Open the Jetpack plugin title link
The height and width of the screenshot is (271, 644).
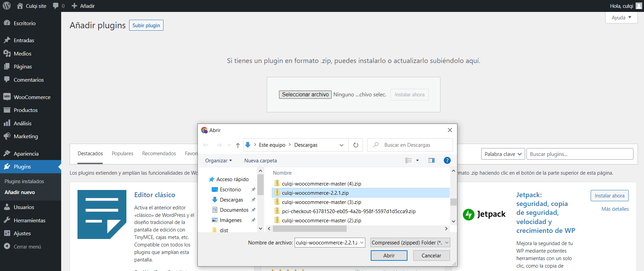[x=545, y=212]
